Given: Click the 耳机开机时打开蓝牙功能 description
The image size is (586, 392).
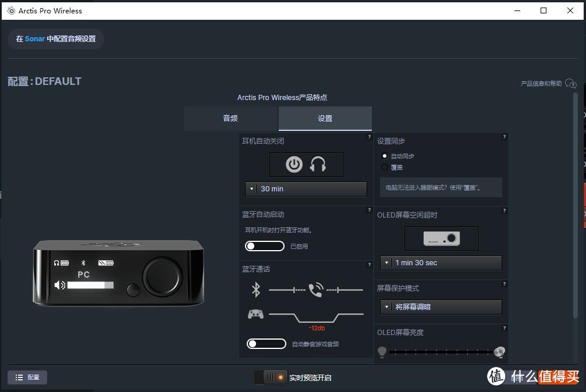Looking at the screenshot, I should [x=278, y=230].
